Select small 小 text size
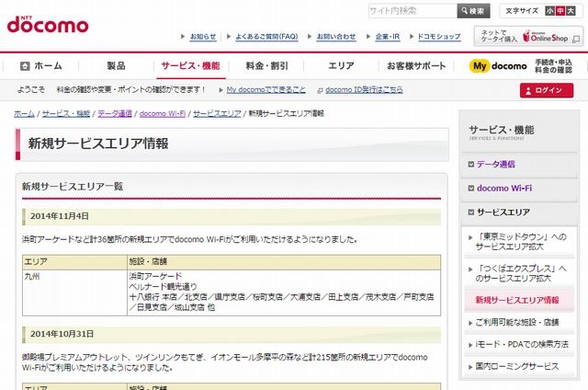The image size is (588, 390). 549,11
